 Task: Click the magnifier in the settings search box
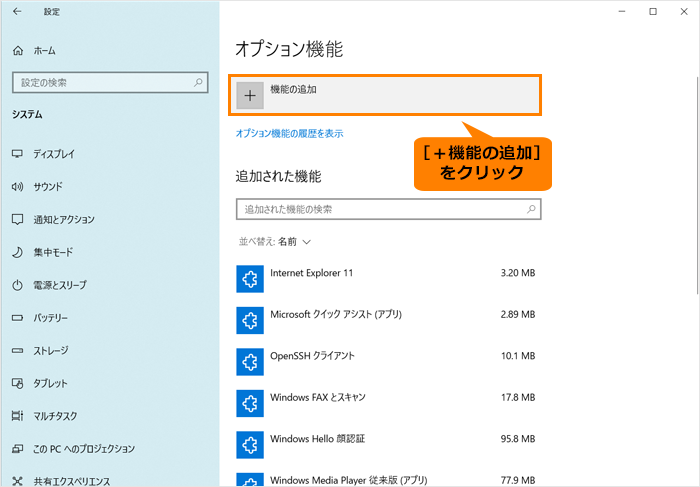click(198, 83)
